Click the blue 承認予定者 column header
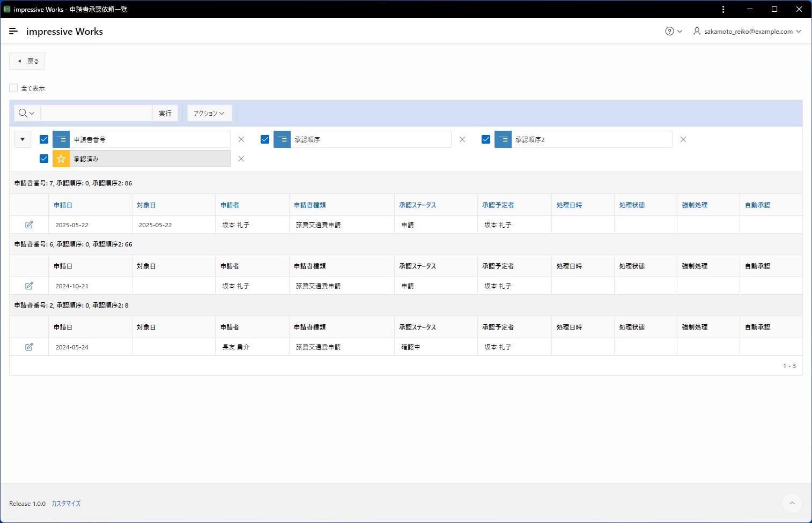This screenshot has width=812, height=523. [498, 205]
